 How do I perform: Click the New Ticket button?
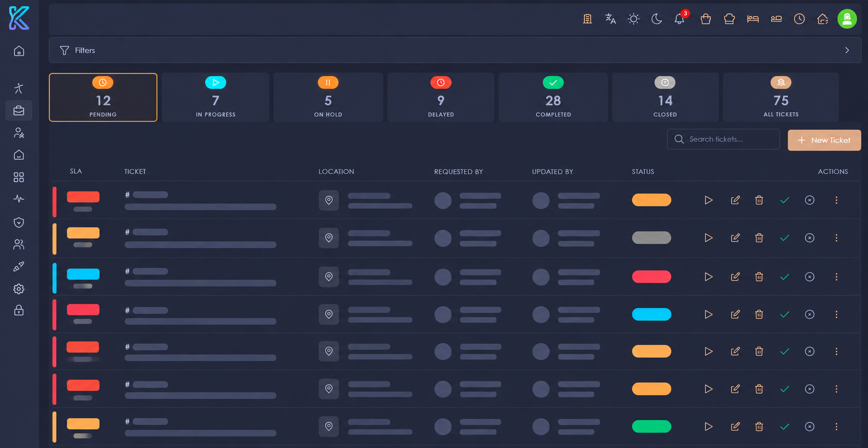coord(824,140)
